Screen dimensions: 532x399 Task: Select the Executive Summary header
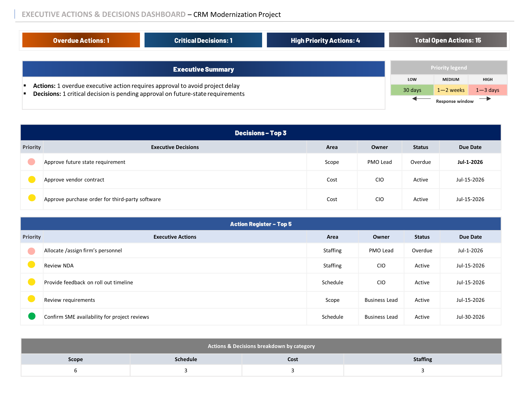203,69
